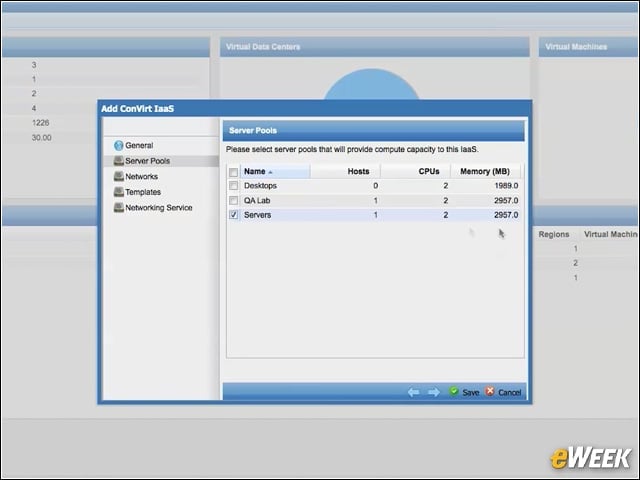Click the 2957.0 memory value for QA Lab

pos(506,200)
